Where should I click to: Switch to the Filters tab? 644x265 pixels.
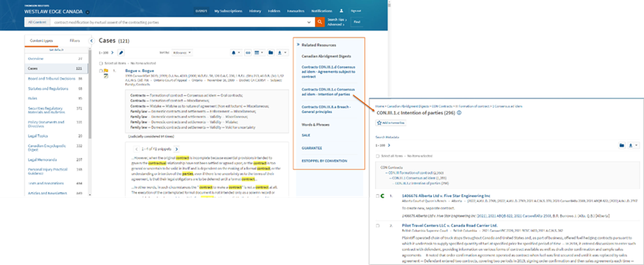click(x=74, y=41)
